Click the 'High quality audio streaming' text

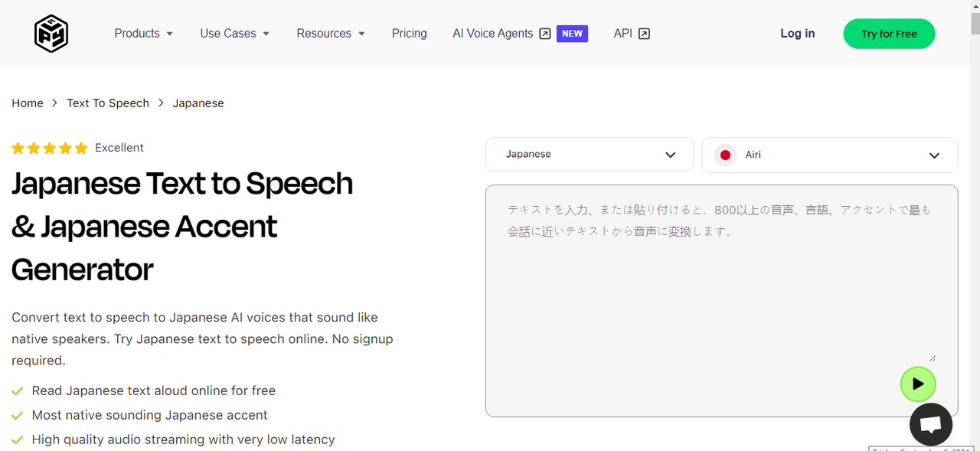(184, 440)
